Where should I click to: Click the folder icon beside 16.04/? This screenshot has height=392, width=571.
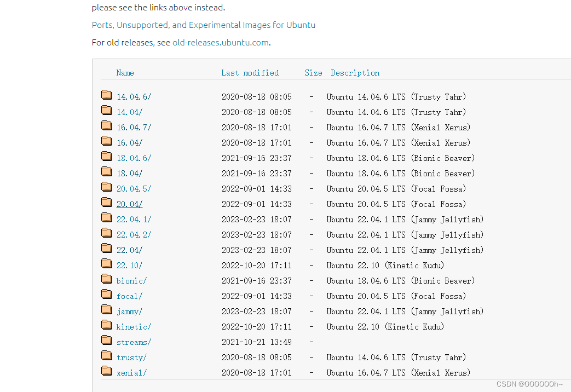coord(107,141)
